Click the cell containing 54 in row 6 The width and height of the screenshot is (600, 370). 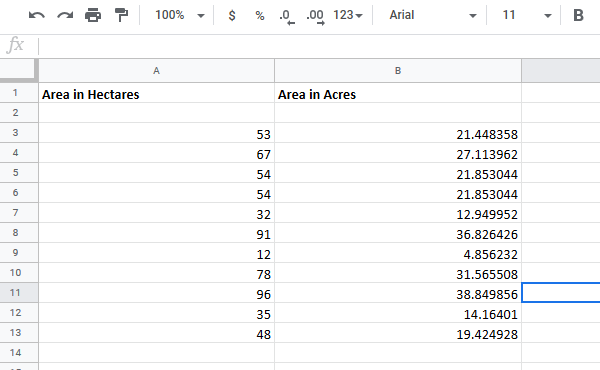(157, 192)
